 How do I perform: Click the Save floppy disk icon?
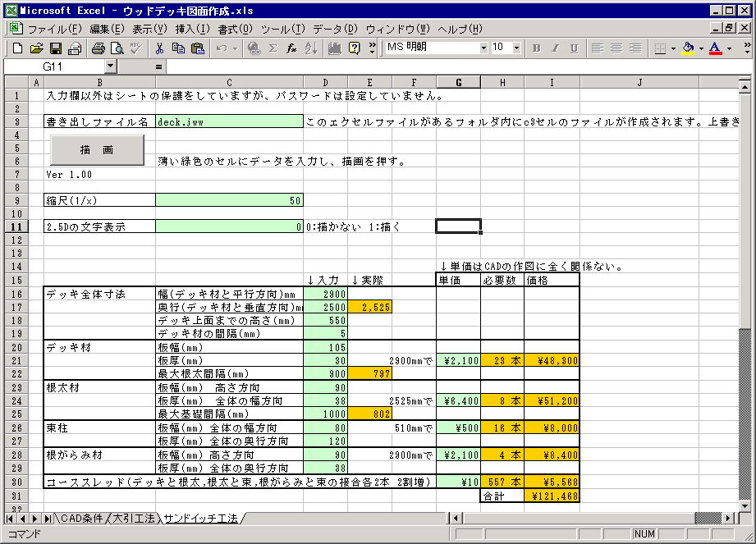(x=56, y=48)
